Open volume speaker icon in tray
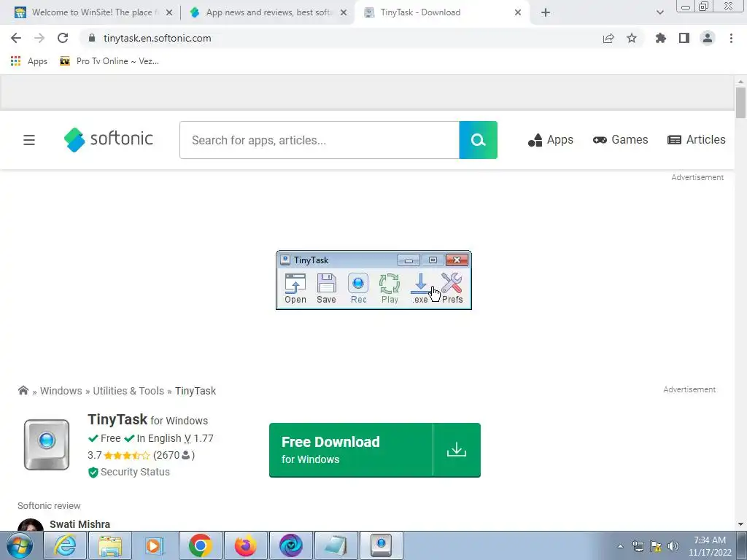 pyautogui.click(x=673, y=546)
